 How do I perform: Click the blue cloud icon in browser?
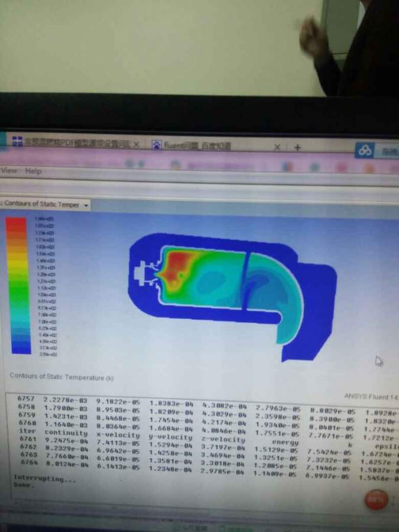pos(365,150)
